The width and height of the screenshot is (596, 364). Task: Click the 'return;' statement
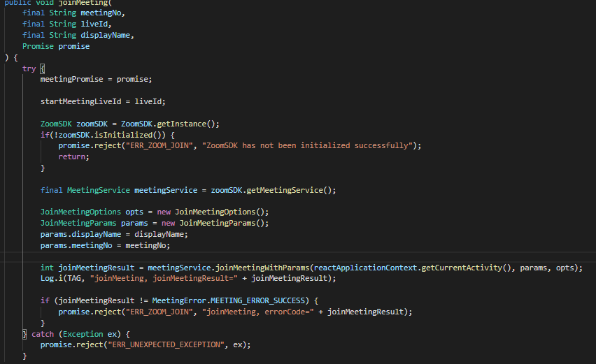(73, 156)
